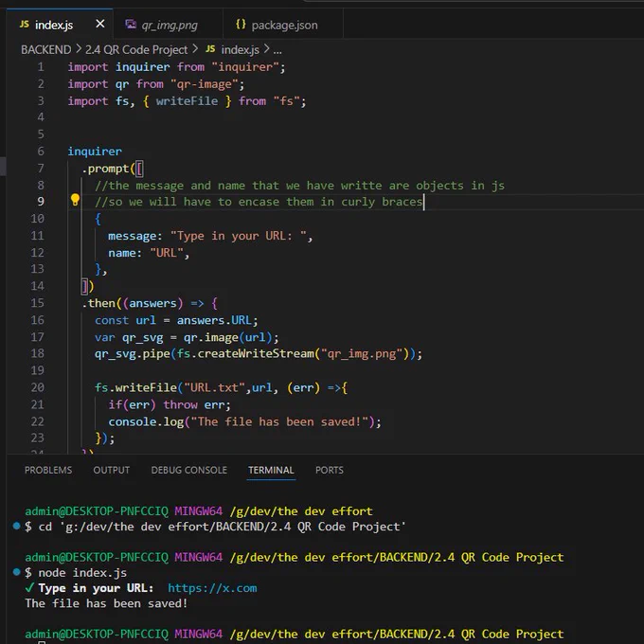The height and width of the screenshot is (644, 644).
Task: Click the lightbulb code action on line 9
Action: [x=75, y=200]
